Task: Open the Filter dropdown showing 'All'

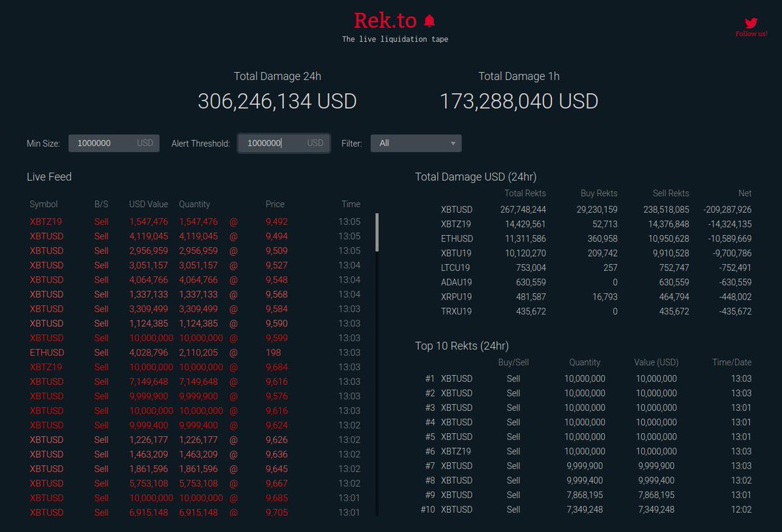Action: [x=416, y=143]
